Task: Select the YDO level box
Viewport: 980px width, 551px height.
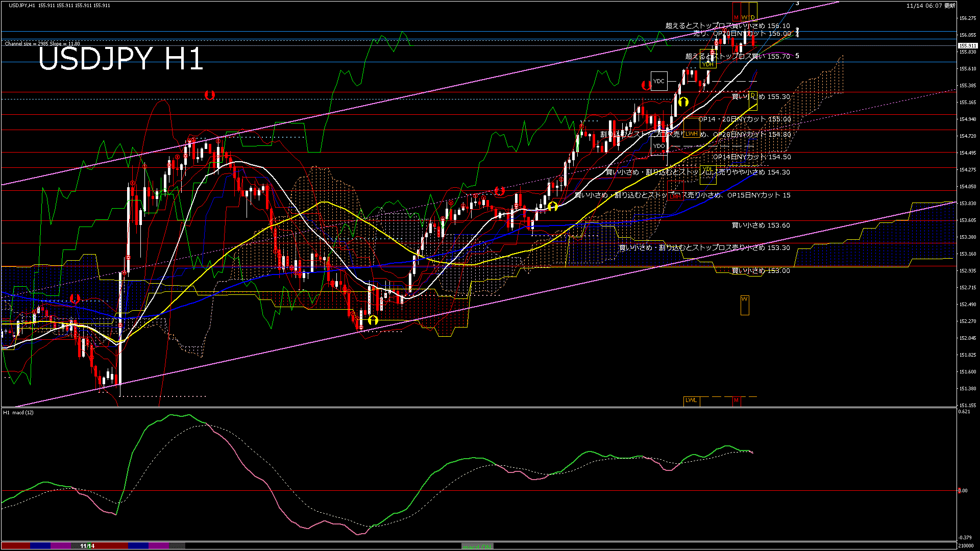Action: [659, 146]
